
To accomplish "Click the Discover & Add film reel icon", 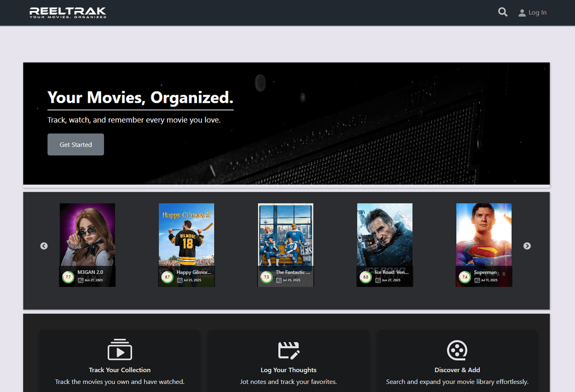I will pyautogui.click(x=457, y=350).
